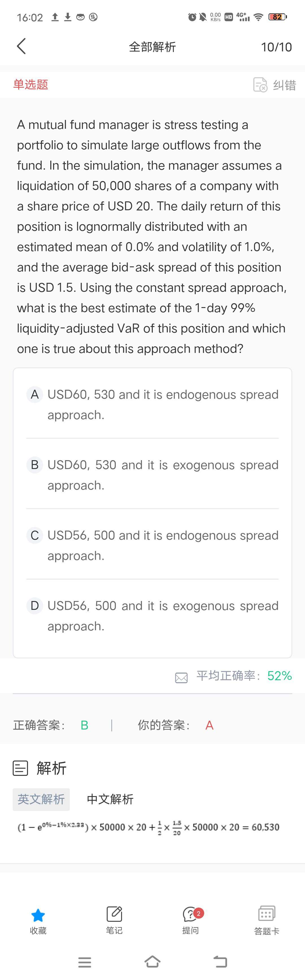Select option A endogenous USD60,530
Image resolution: width=305 pixels, height=980 pixels.
coord(152,404)
